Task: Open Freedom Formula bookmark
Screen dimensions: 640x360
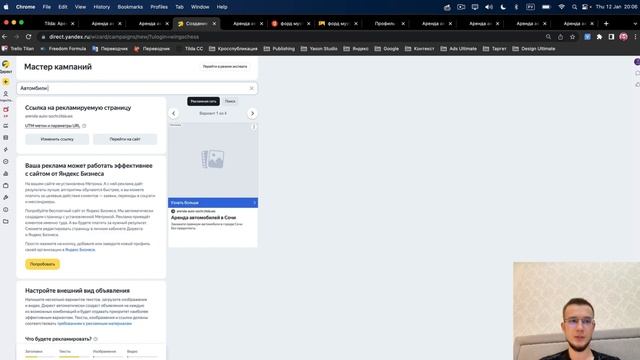Action: click(63, 49)
